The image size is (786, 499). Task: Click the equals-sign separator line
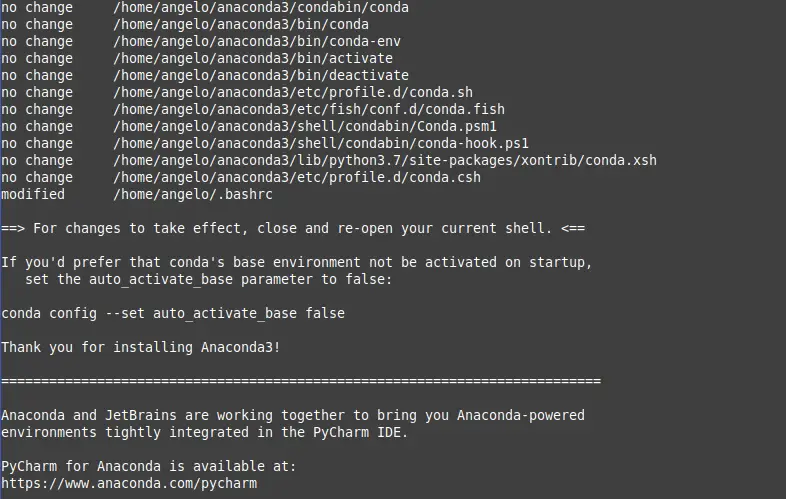click(301, 381)
